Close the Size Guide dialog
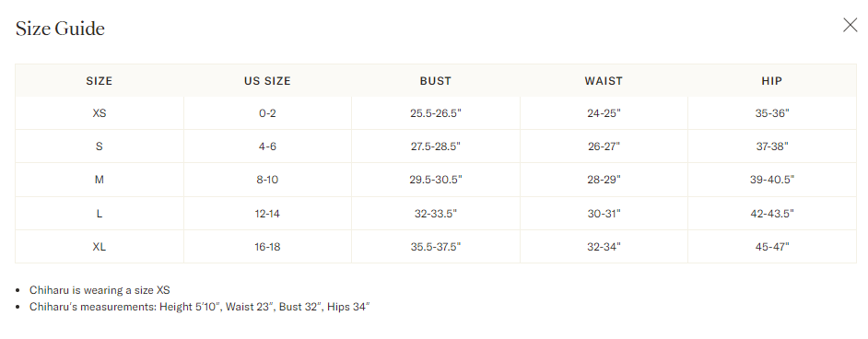 (x=850, y=25)
